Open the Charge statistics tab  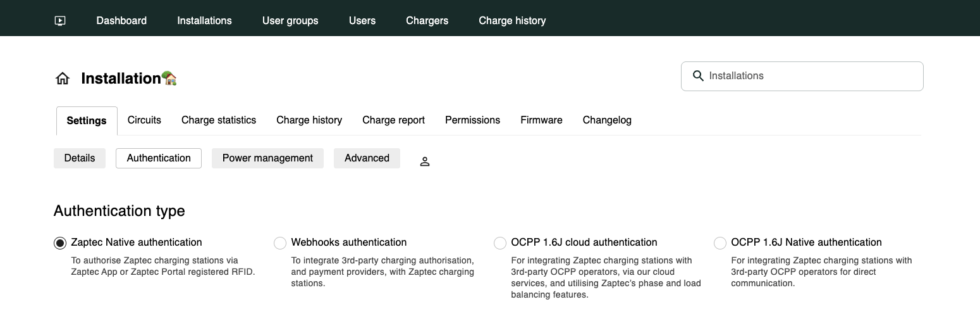(219, 120)
